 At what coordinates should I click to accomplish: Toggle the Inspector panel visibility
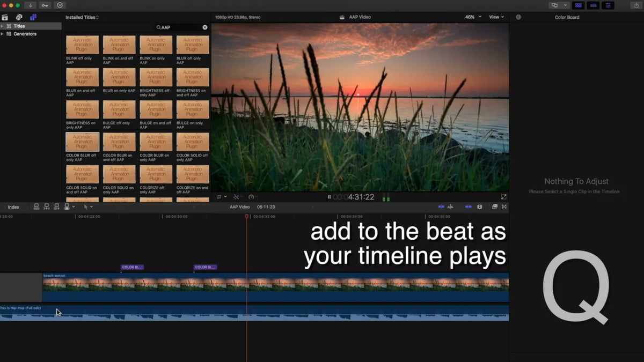coord(608,5)
